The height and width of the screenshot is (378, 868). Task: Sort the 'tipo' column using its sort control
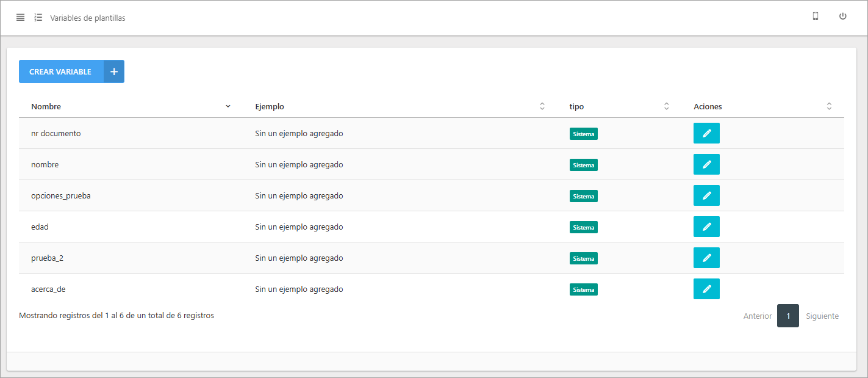click(x=666, y=106)
